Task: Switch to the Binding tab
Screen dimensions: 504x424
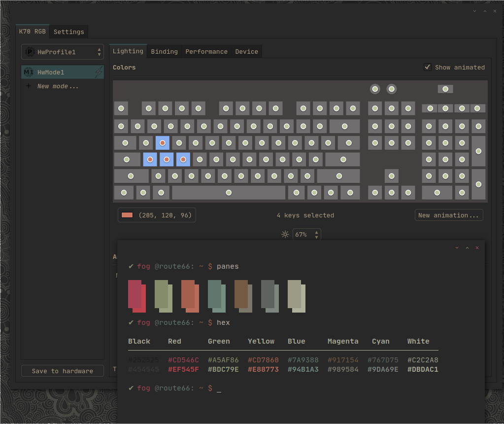Action: pos(164,51)
